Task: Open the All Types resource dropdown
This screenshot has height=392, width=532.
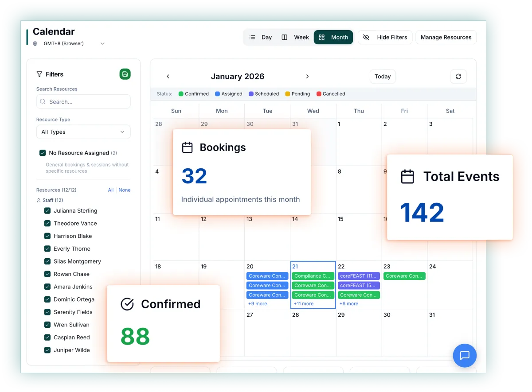Action: 83,132
